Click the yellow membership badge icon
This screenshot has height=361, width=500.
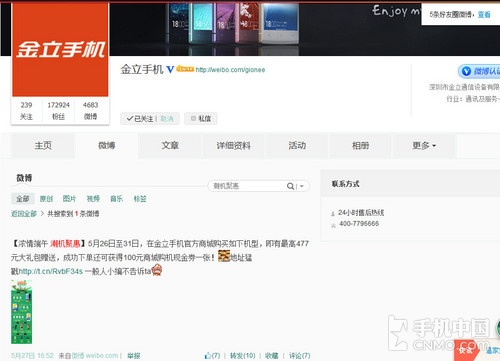(x=185, y=69)
